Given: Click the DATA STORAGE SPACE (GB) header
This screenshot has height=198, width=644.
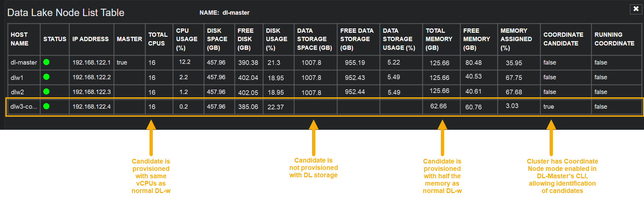Looking at the screenshot, I should coord(314,39).
